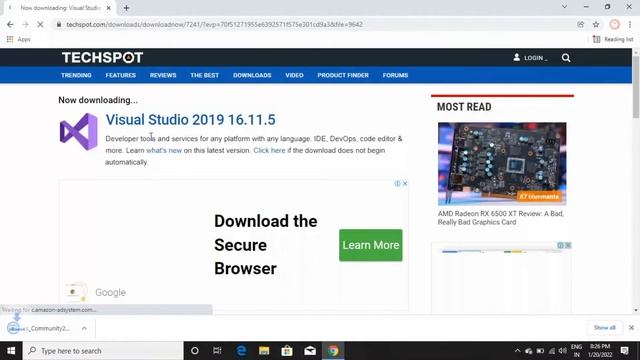The height and width of the screenshot is (360, 640).
Task: Follow the what's new link
Action: click(164, 151)
